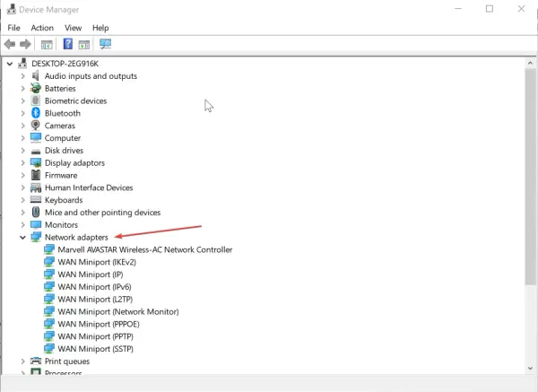Expand the Print queues category
538x392 pixels.
pos(22,362)
